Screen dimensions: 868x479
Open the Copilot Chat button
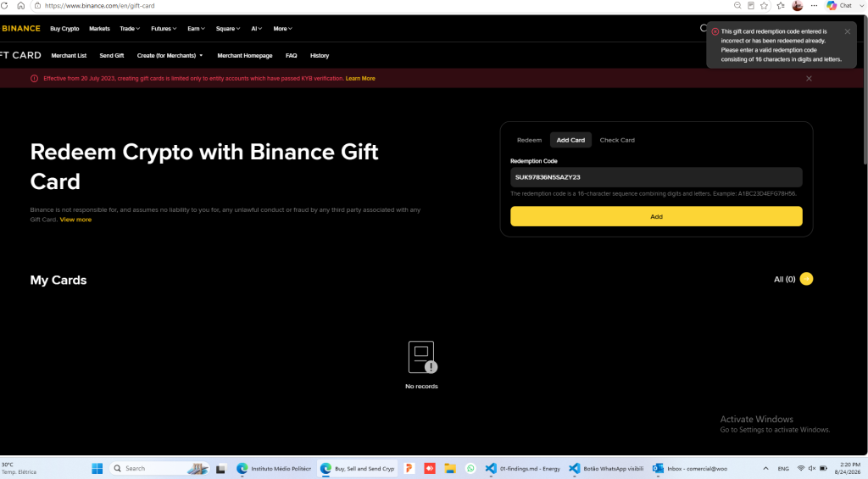click(838, 6)
